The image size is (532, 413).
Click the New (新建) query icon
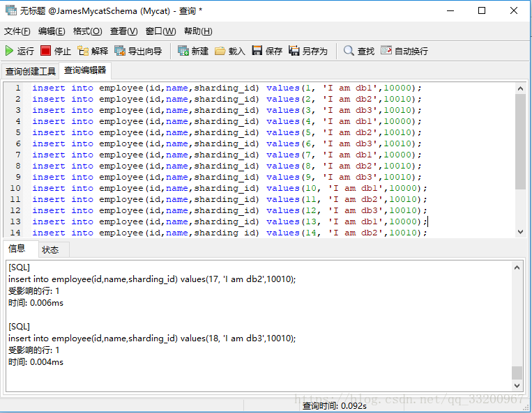pyautogui.click(x=183, y=51)
